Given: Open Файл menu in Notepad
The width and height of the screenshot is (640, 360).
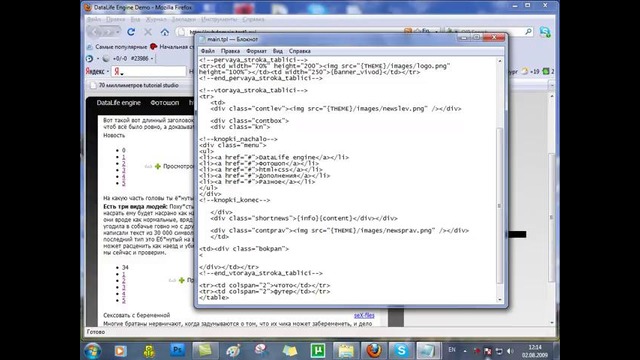Looking at the screenshot, I should 207,51.
